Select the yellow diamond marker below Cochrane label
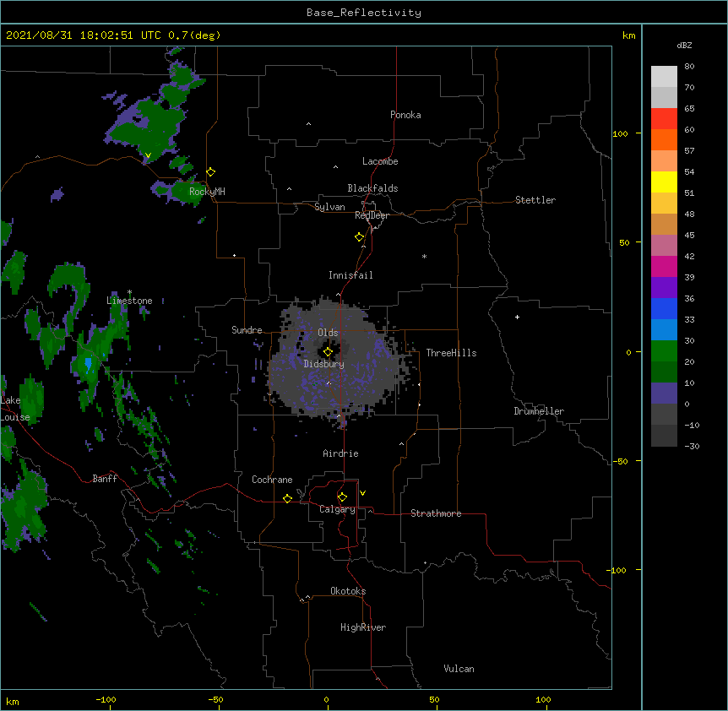 (287, 498)
